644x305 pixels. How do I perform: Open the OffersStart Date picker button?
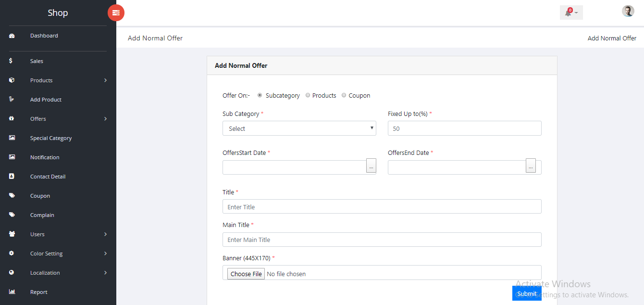371,165
